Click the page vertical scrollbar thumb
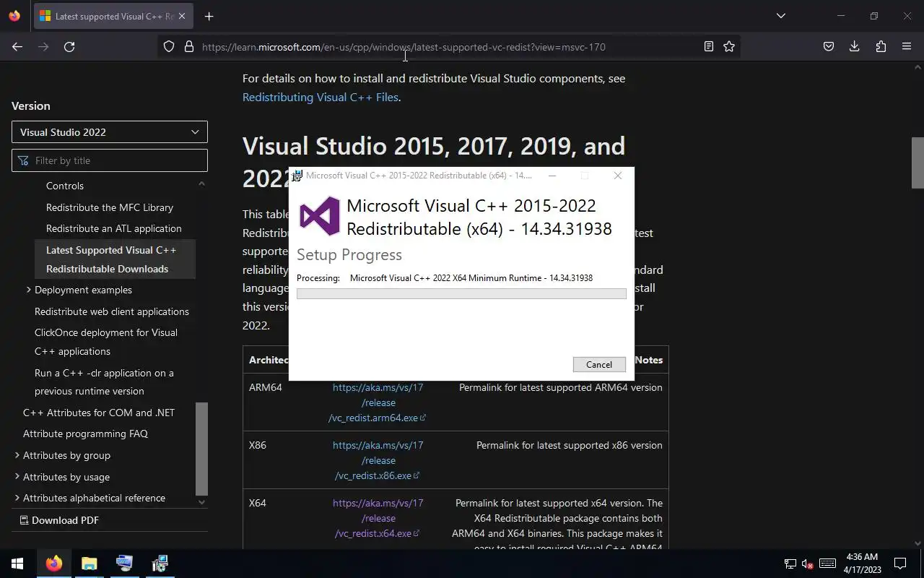 click(x=918, y=163)
